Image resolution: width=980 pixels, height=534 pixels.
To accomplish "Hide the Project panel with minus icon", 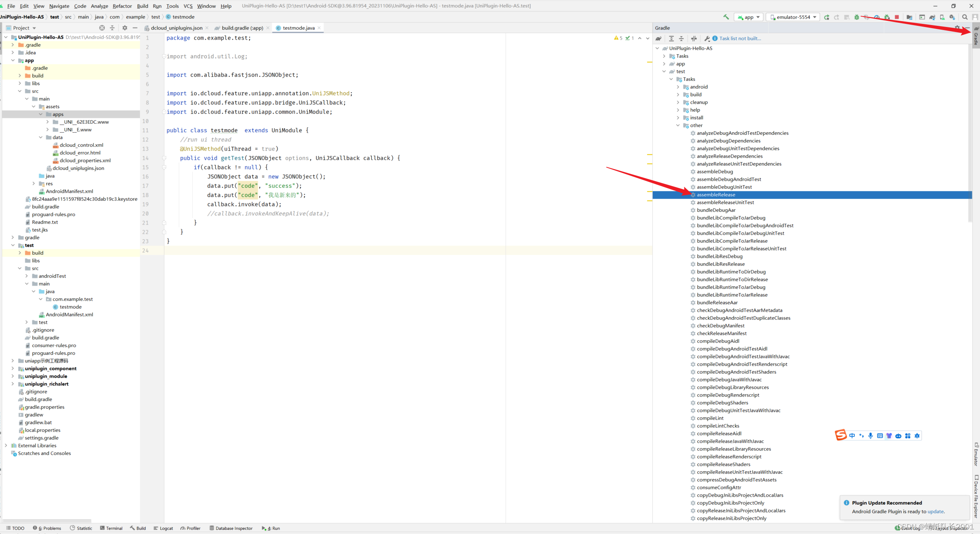I will [x=135, y=28].
